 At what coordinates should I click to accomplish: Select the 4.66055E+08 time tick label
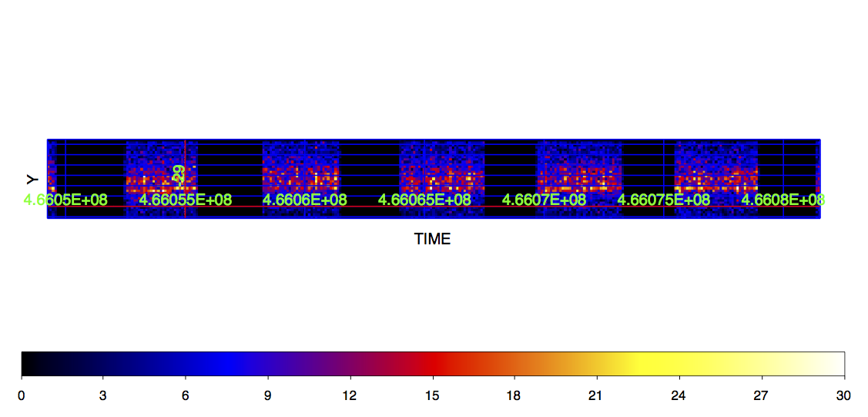[185, 200]
